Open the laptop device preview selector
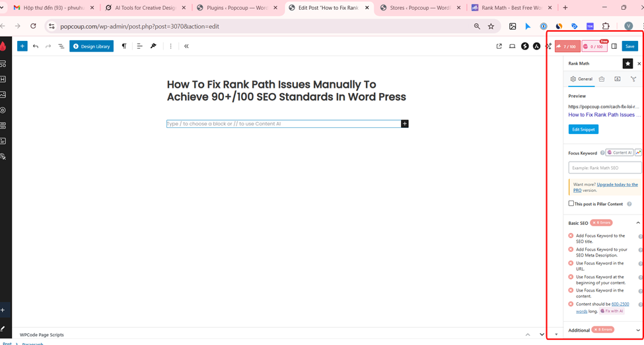 coord(512,46)
